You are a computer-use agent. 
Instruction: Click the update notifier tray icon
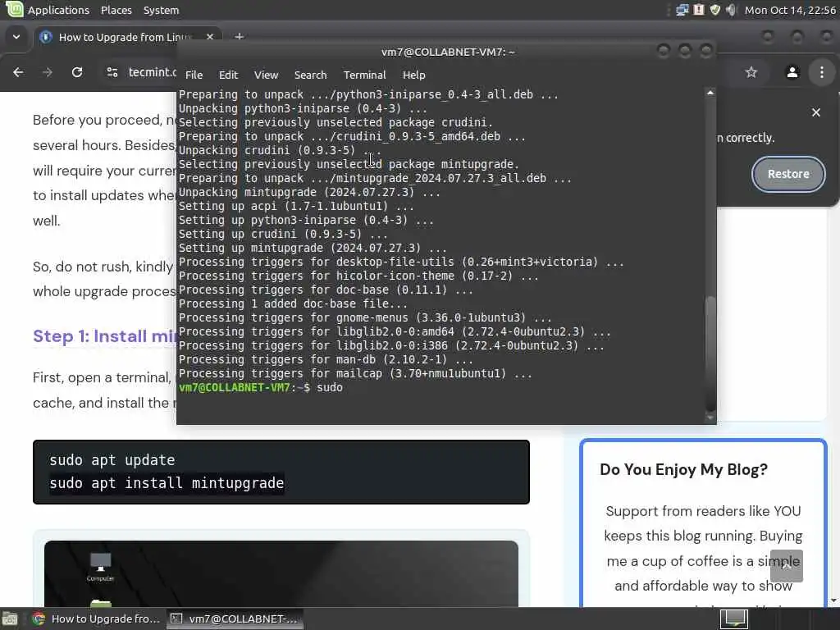pos(699,10)
